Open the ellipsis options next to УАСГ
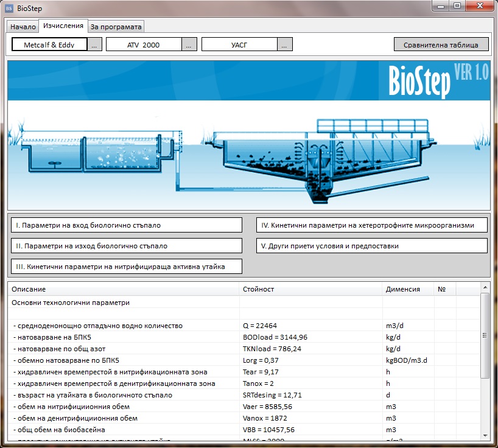Screen dimensions: 498x448 click(285, 45)
